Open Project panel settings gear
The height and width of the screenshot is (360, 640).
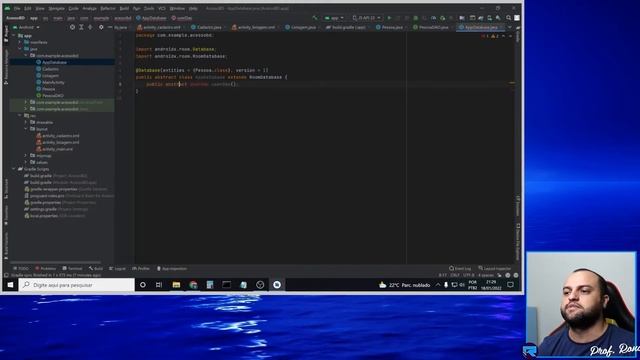coord(101,27)
